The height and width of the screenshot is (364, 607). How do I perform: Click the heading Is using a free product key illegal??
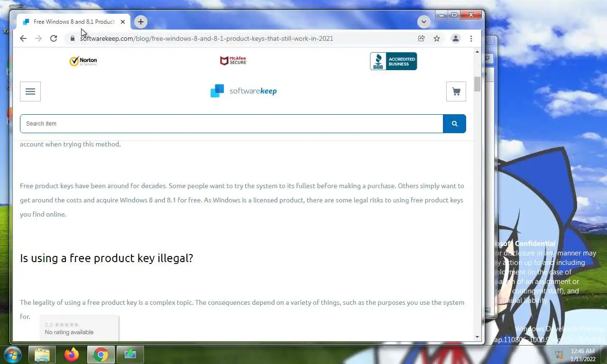tap(107, 258)
